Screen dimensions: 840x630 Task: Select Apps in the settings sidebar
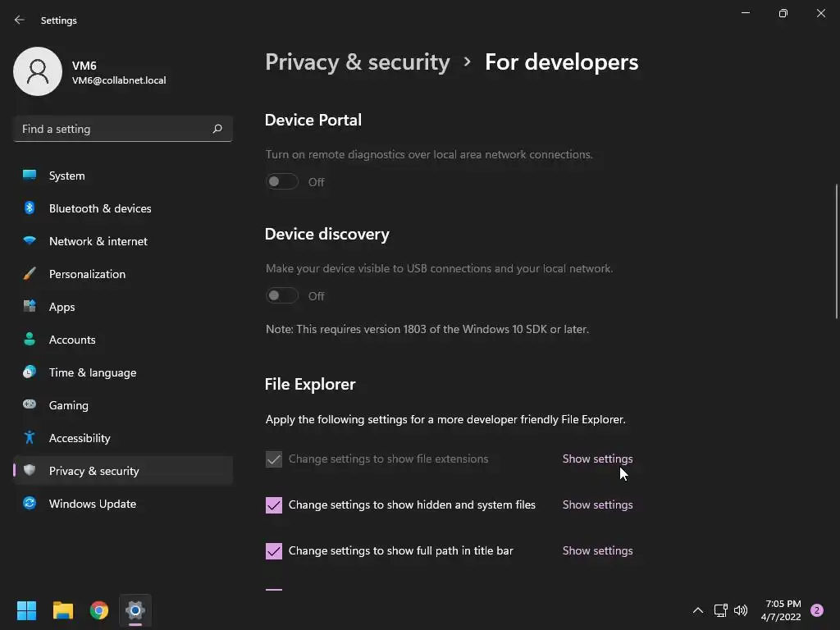tap(62, 307)
